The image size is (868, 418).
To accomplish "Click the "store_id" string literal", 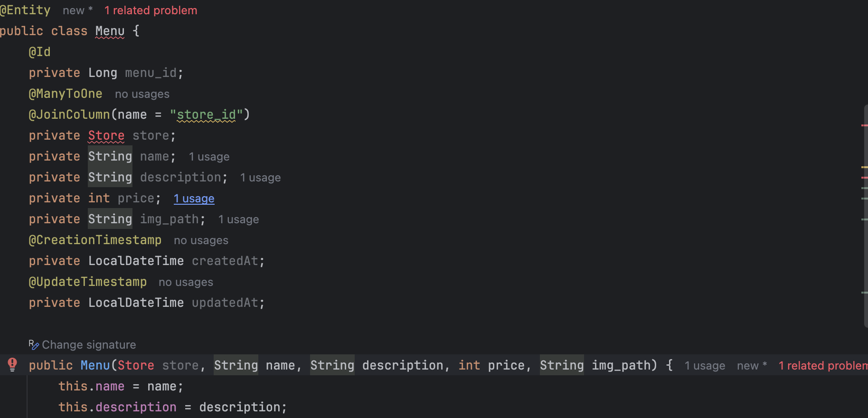I will coord(206,115).
